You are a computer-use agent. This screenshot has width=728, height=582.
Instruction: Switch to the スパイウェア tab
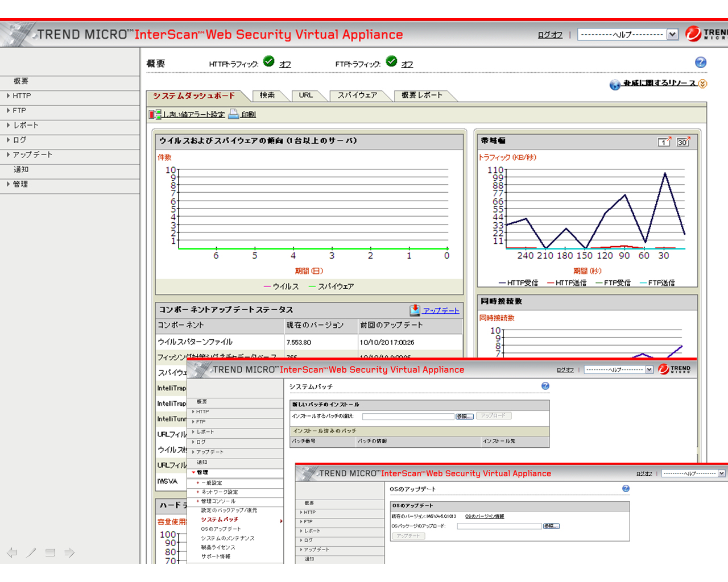pos(357,95)
